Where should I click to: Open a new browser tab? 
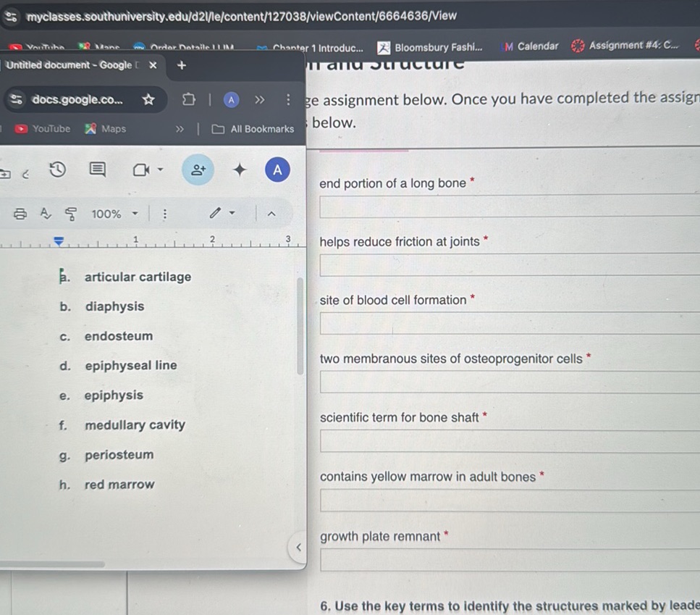(182, 65)
